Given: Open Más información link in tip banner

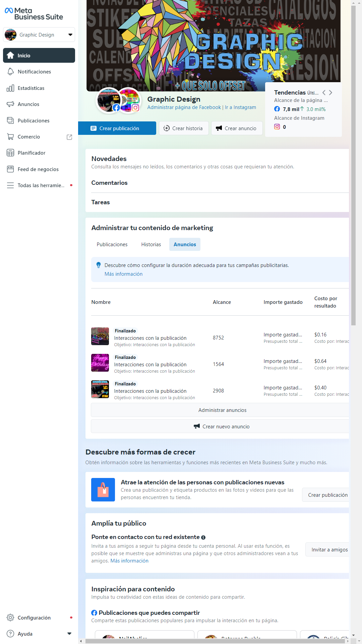Looking at the screenshot, I should [123, 274].
